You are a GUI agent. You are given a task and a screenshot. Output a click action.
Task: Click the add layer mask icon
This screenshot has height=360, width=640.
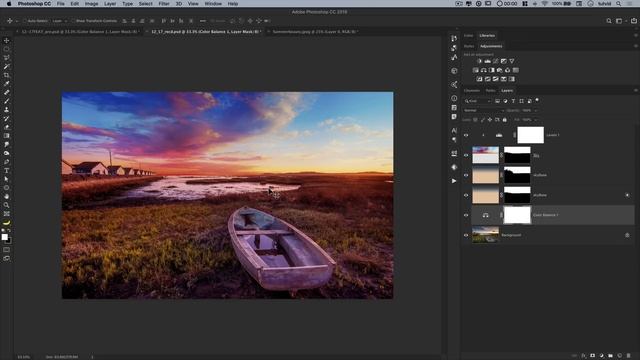(x=593, y=356)
